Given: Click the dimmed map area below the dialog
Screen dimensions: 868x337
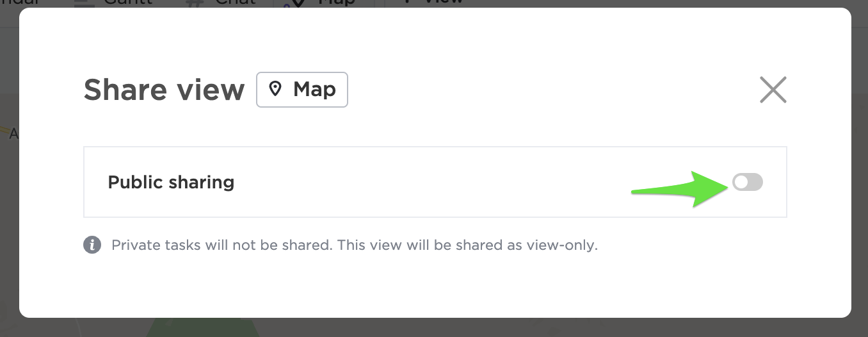Looking at the screenshot, I should (384, 327).
